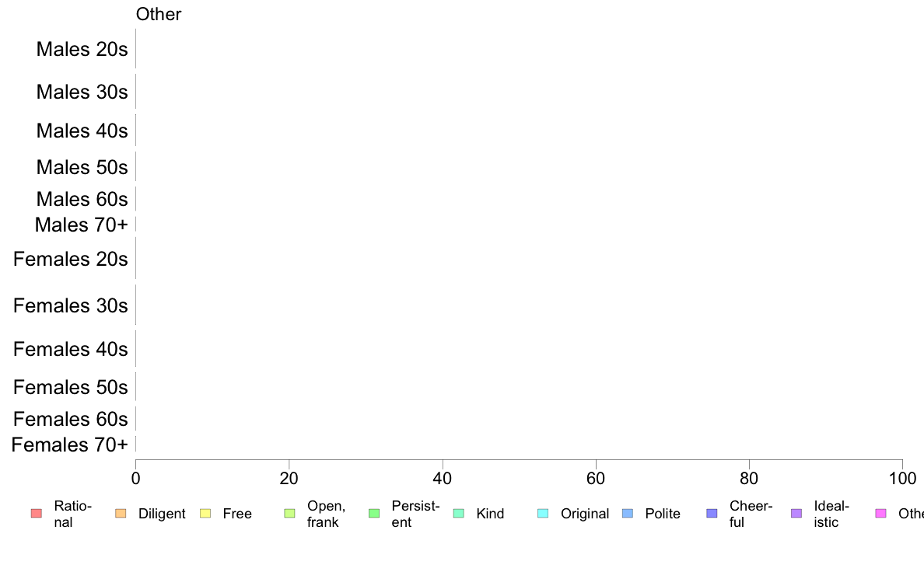Click the yellow Free legend swatch
924x572 pixels.
(x=205, y=514)
